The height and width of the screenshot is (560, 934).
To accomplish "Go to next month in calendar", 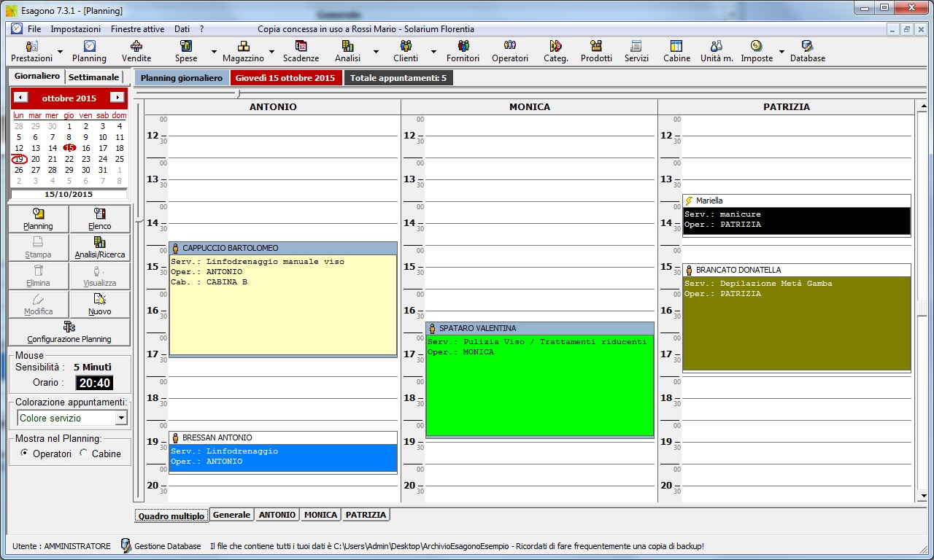I will tap(117, 98).
